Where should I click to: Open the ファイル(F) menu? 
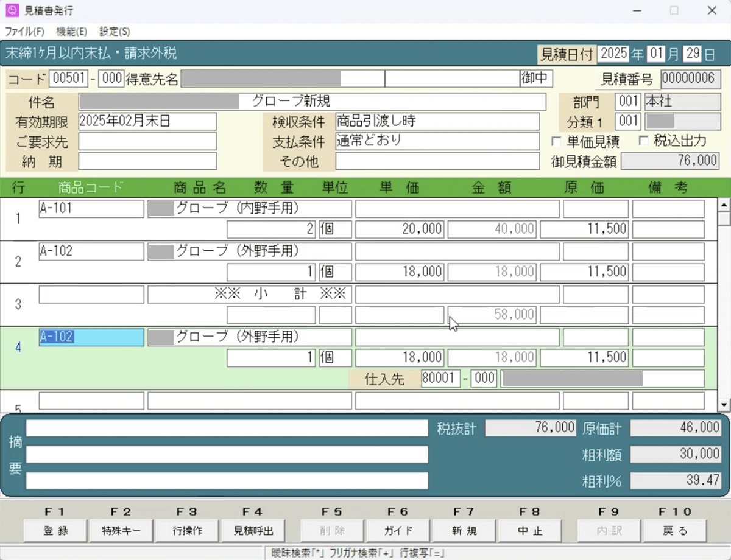[x=25, y=32]
